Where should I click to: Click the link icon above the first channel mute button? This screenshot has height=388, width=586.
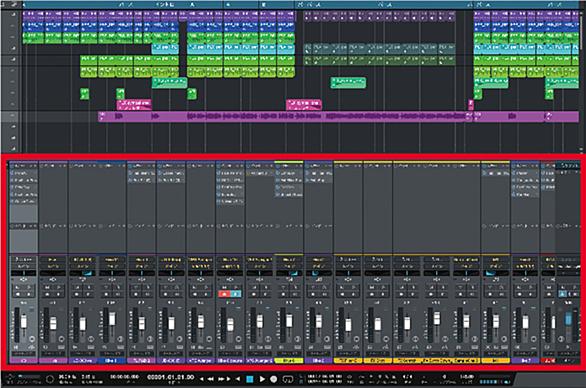click(24, 280)
